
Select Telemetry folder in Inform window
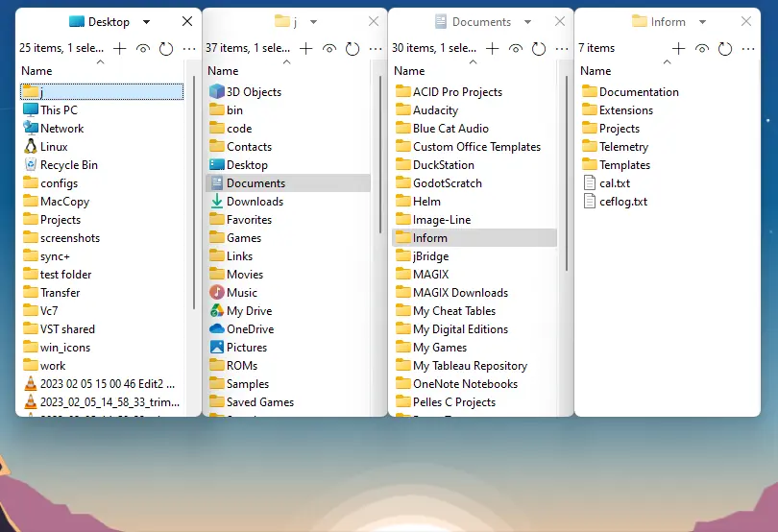click(616, 147)
